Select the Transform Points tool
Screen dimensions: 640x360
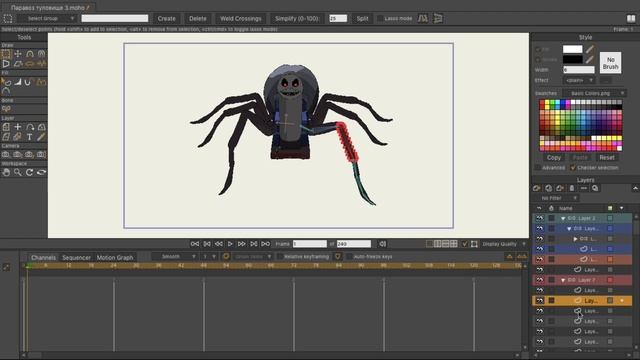coord(18,54)
